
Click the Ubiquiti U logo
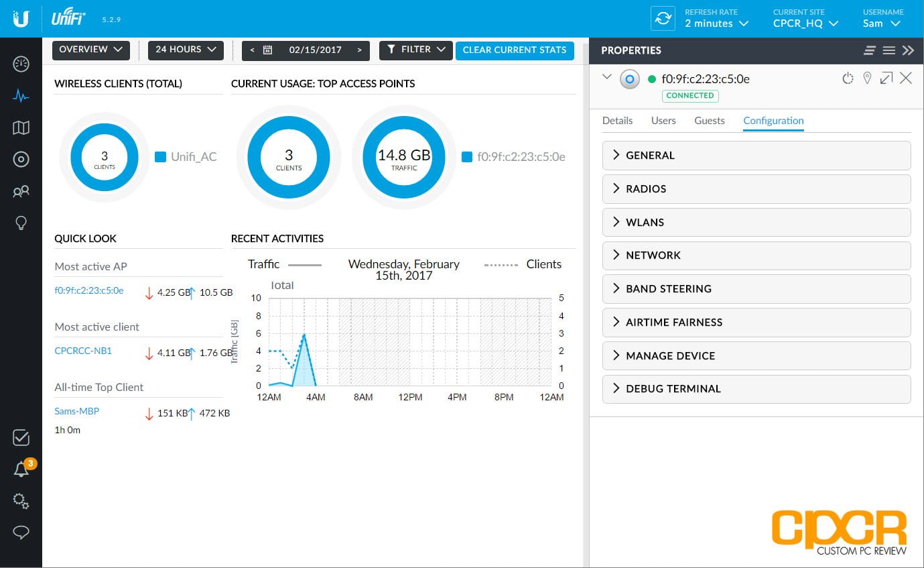pos(21,19)
